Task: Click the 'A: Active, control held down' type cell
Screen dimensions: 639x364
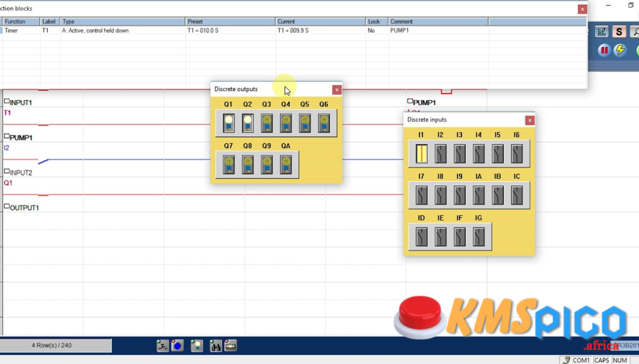Action: (95, 30)
